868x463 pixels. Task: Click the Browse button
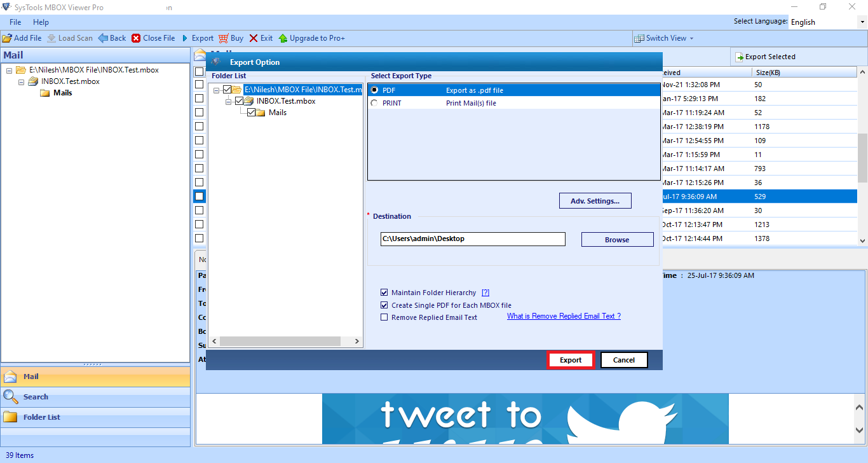coord(617,240)
